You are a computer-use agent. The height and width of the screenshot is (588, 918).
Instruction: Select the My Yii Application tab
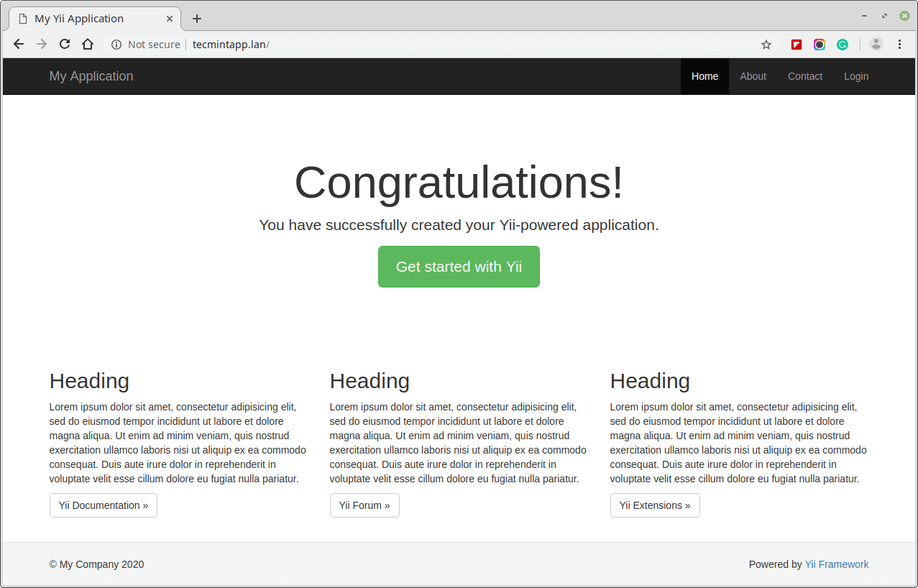95,19
